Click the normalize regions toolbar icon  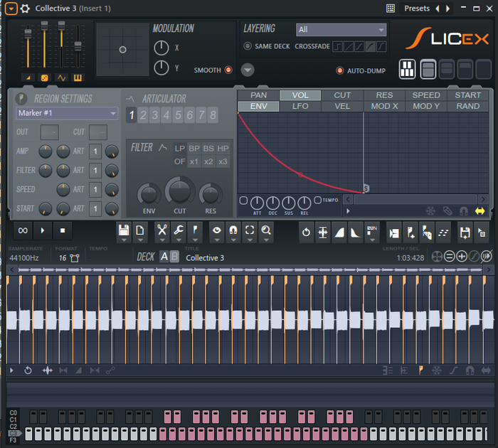point(323,232)
